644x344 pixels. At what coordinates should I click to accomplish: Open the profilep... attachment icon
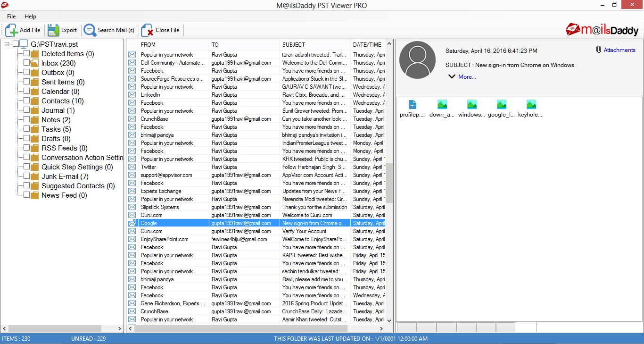point(413,104)
